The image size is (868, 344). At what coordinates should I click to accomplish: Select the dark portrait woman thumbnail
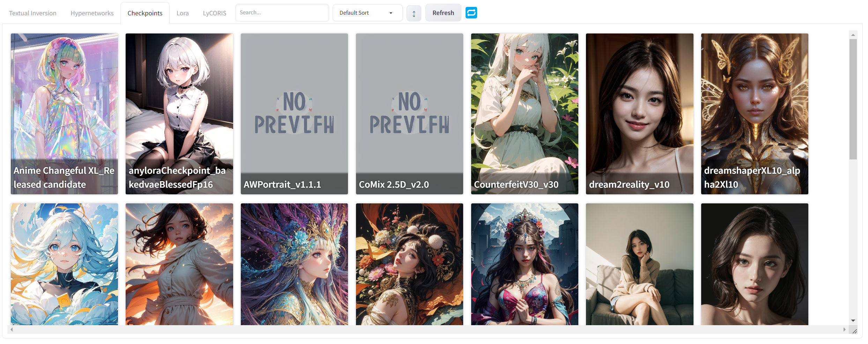(x=755, y=264)
